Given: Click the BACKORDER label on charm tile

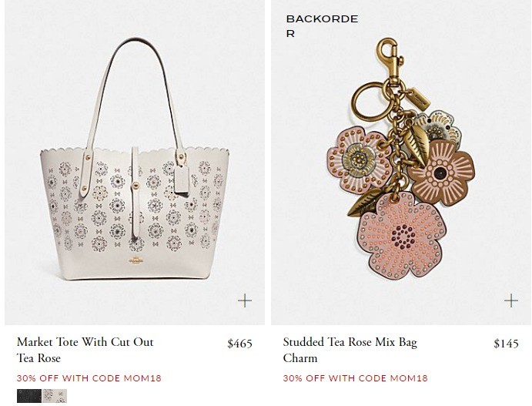Looking at the screenshot, I should pyautogui.click(x=322, y=26).
